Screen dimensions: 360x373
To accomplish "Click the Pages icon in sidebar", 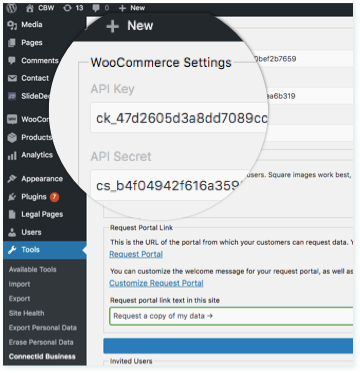I will tap(12, 43).
